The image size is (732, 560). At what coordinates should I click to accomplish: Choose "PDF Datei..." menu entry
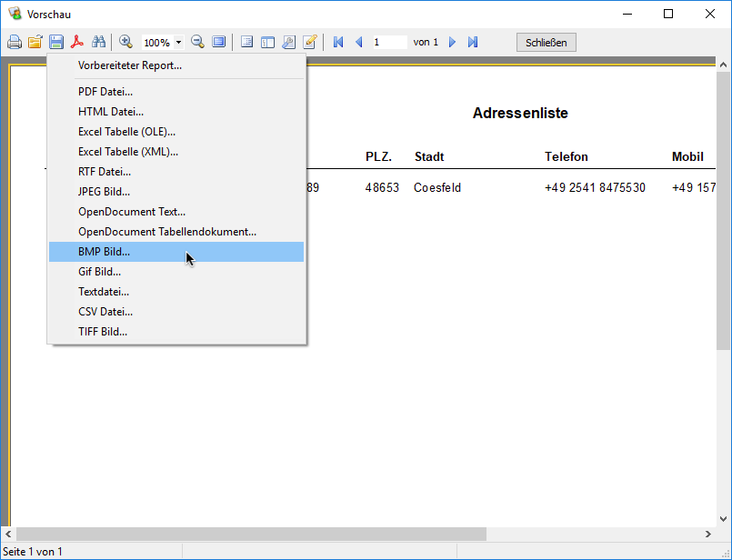click(105, 92)
